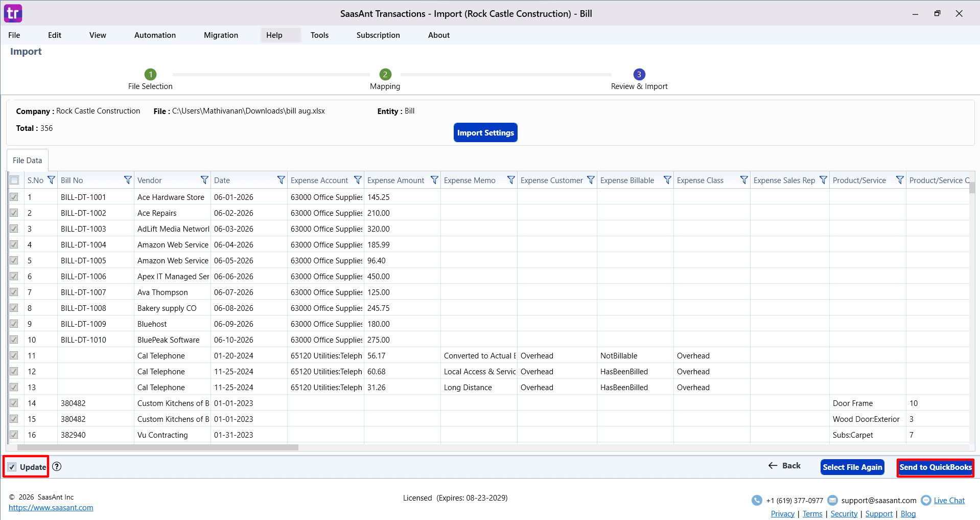The height and width of the screenshot is (520, 980).
Task: Open the Subscription menu
Action: click(378, 35)
